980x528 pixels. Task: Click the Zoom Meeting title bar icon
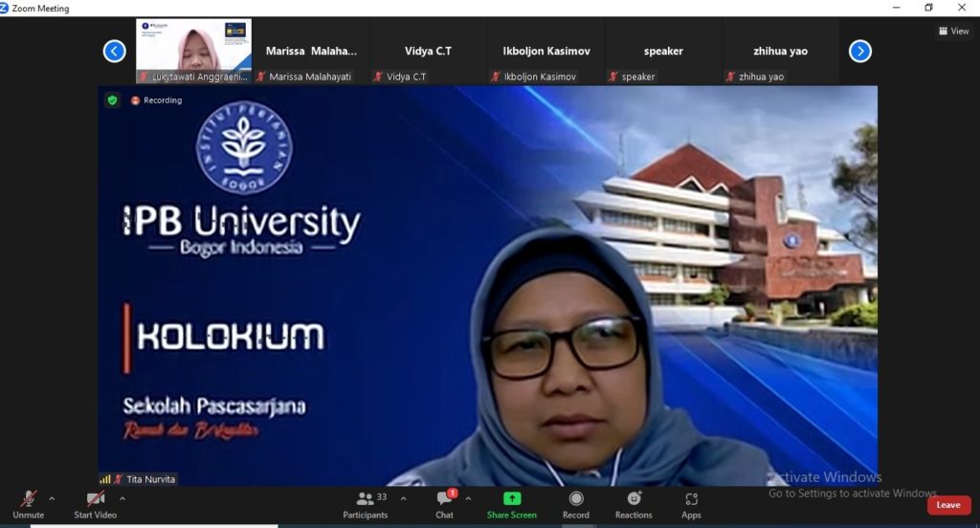[x=5, y=8]
